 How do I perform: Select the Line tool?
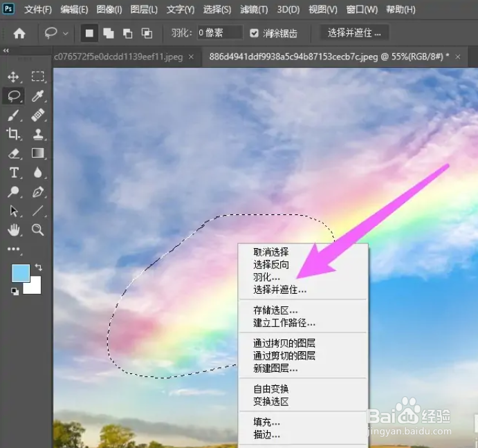tap(38, 211)
